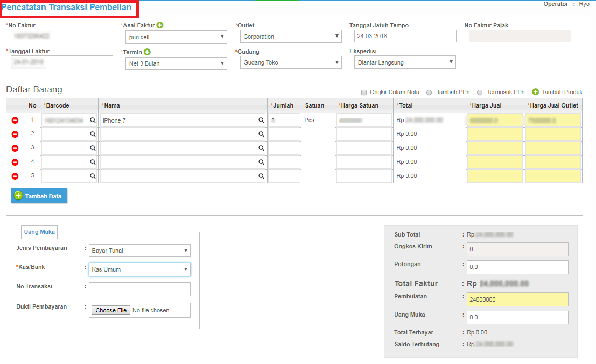Screen dimensions: 596x364
Task: Click the Tambah Produk plus icon
Action: click(535, 92)
